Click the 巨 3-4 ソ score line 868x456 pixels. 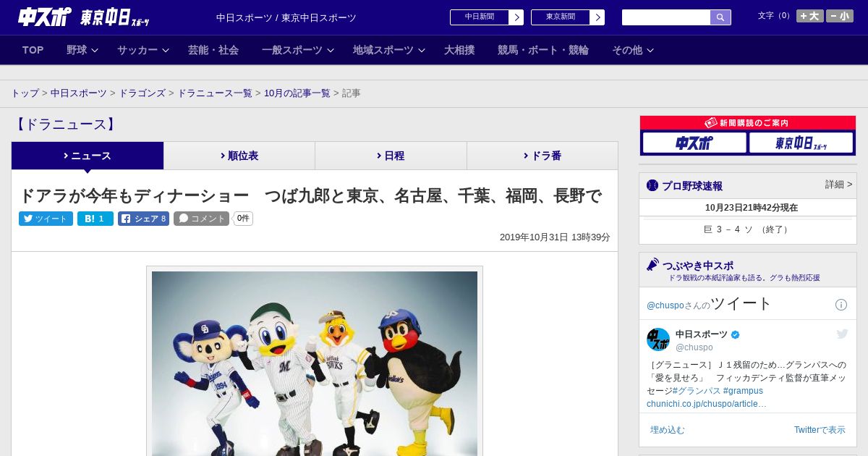pyautogui.click(x=748, y=229)
